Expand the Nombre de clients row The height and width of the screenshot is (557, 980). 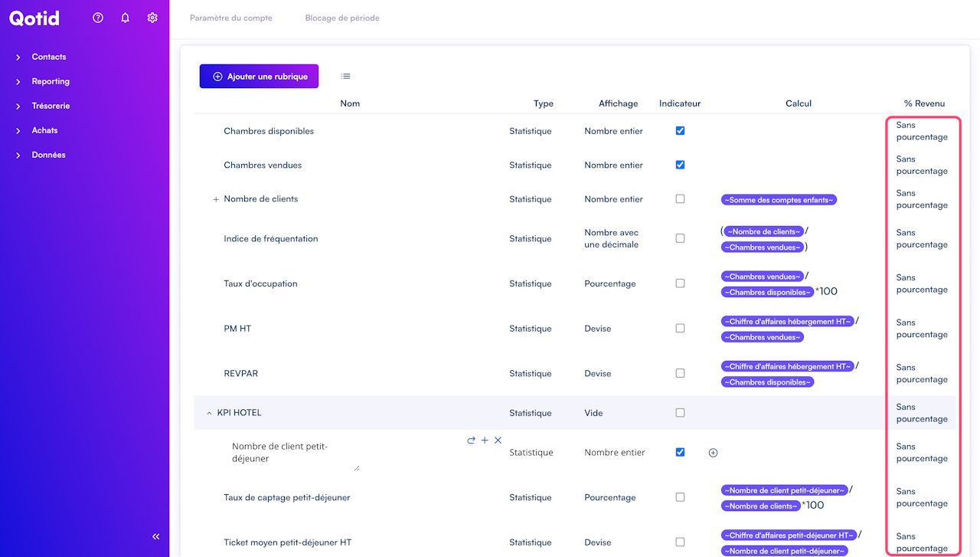[216, 199]
